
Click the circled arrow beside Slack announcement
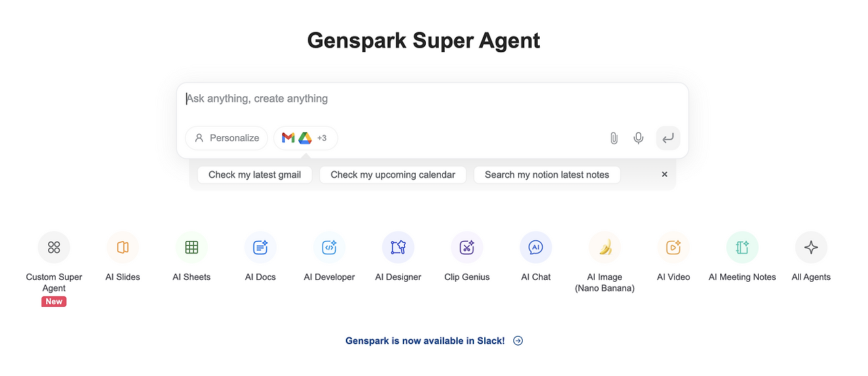coord(518,341)
